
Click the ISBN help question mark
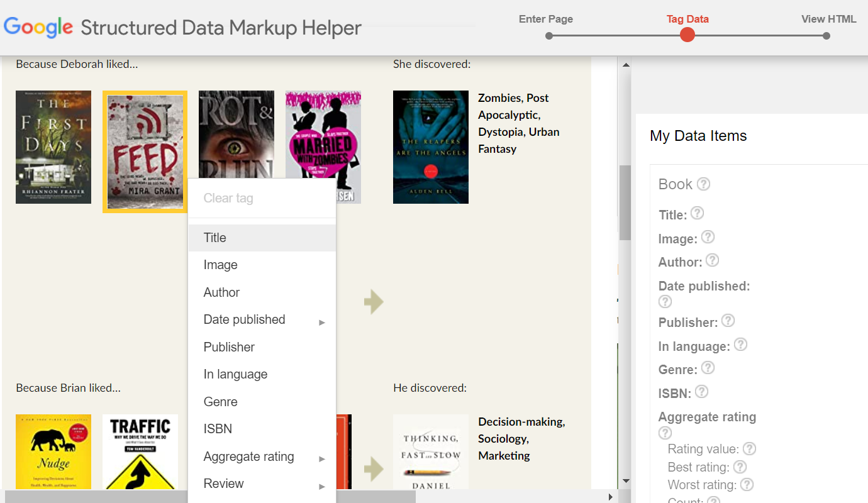pos(701,392)
